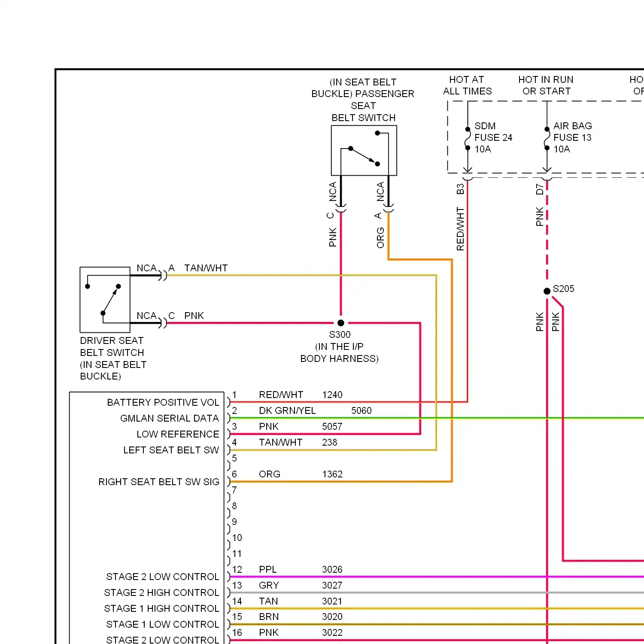Click circuit number 3020
Viewport: 644px width, 644px height.
click(332, 617)
